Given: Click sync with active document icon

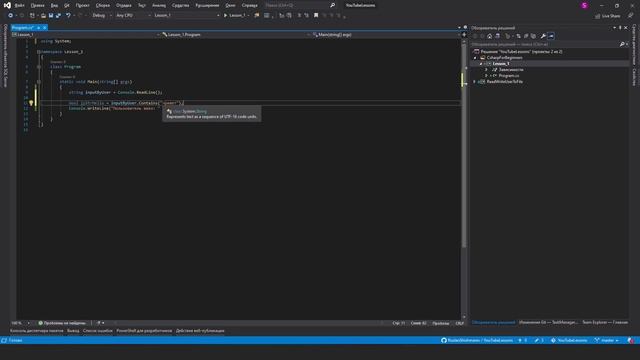Looking at the screenshot, I should pyautogui.click(x=518, y=36).
